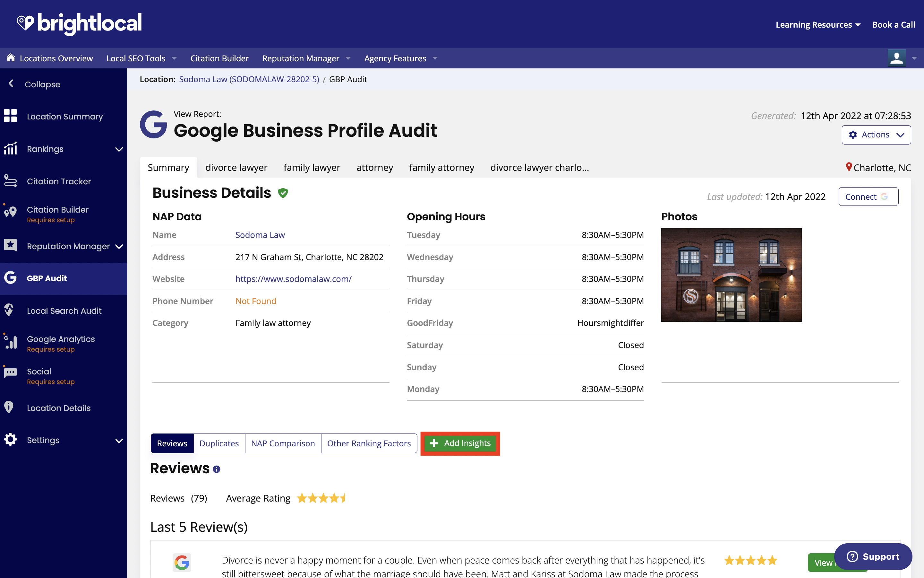The image size is (924, 578).
Task: Switch to the family attorney tab
Action: point(441,167)
